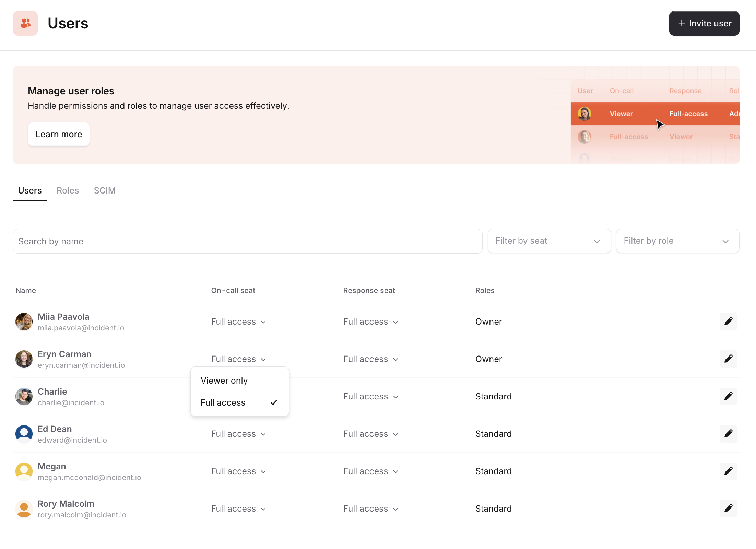Click the Invite user button
Viewport: 756px width, 549px height.
tap(704, 23)
